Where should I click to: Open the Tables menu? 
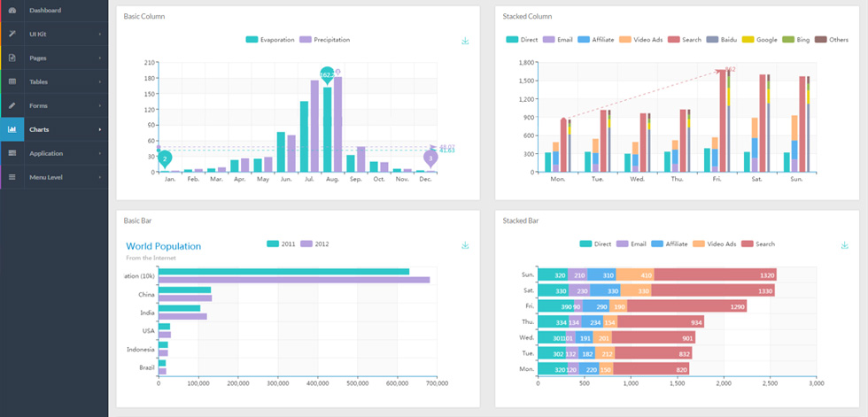click(54, 81)
